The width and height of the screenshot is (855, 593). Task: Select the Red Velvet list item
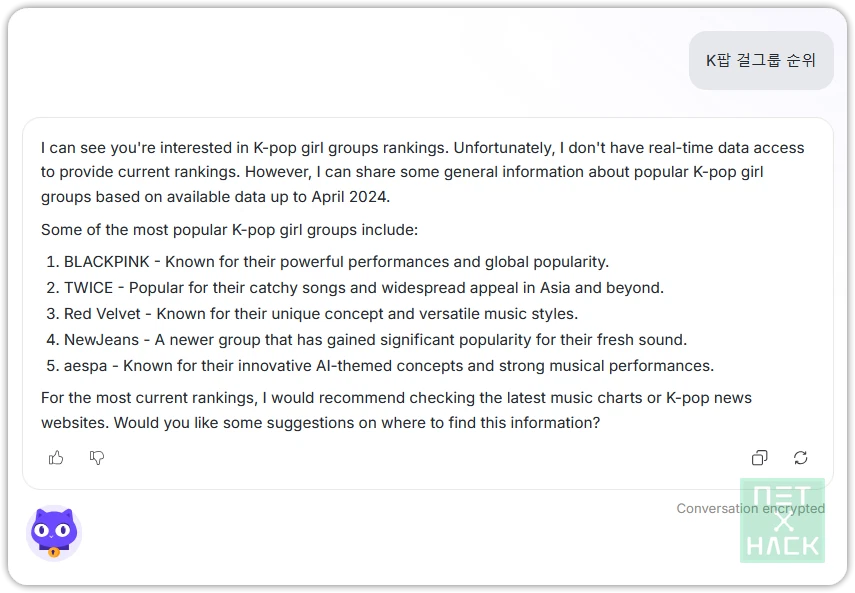tap(312, 314)
